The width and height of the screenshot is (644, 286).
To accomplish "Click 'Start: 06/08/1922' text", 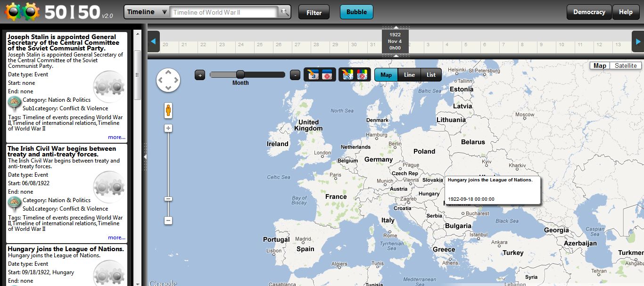I will tap(29, 183).
